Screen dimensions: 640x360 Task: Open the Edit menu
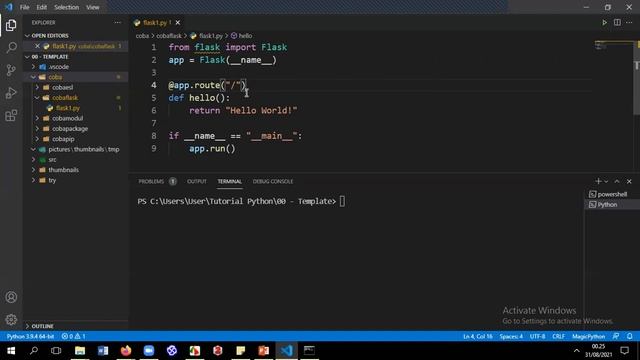(42, 7)
